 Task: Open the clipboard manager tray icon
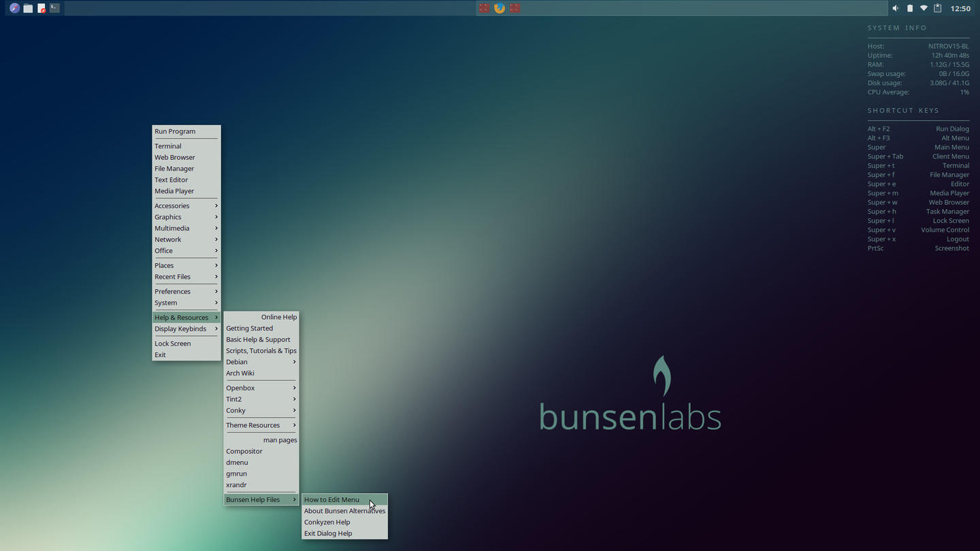tap(938, 8)
